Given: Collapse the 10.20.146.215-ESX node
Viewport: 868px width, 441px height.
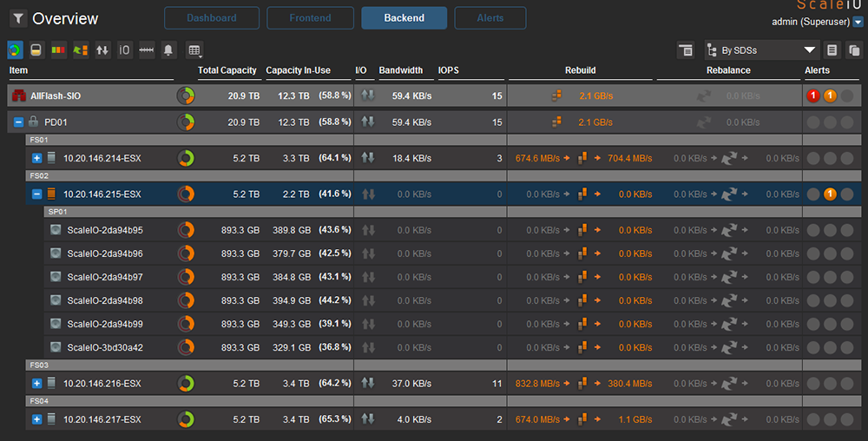Looking at the screenshot, I should click(x=36, y=194).
